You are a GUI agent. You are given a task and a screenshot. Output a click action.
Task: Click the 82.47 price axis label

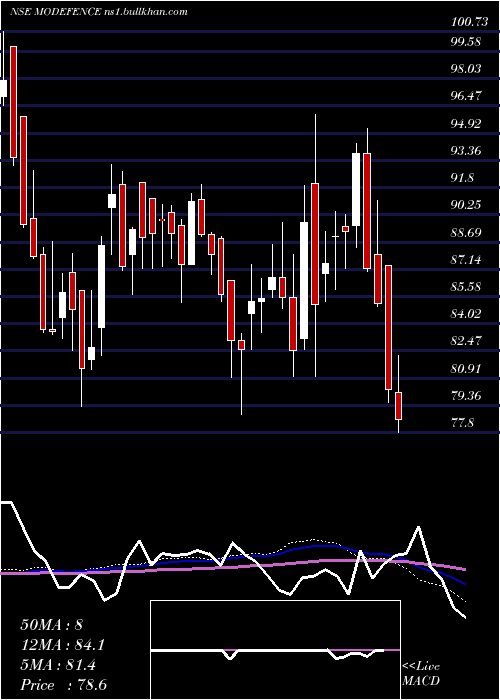[467, 341]
